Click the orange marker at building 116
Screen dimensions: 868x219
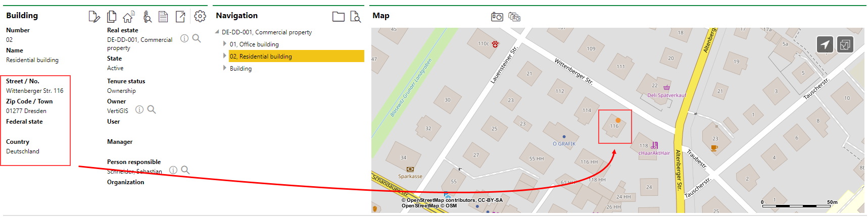click(x=618, y=121)
